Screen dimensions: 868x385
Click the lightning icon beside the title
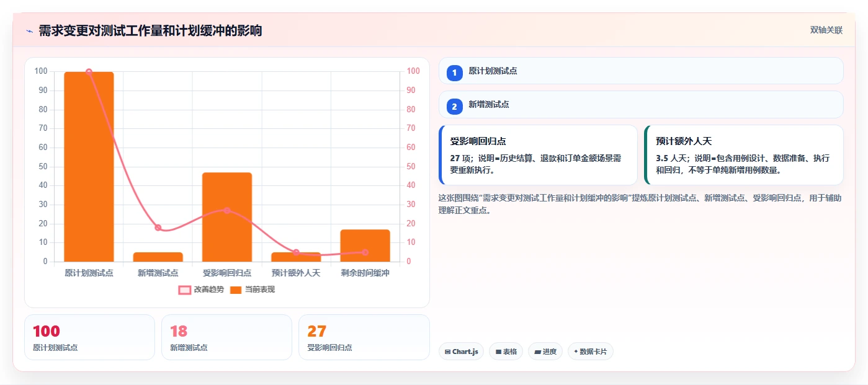point(29,31)
